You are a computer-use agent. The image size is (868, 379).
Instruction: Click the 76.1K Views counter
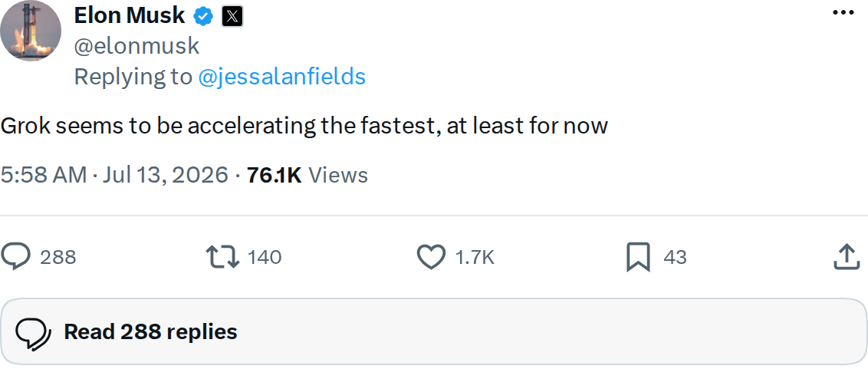pyautogui.click(x=307, y=175)
